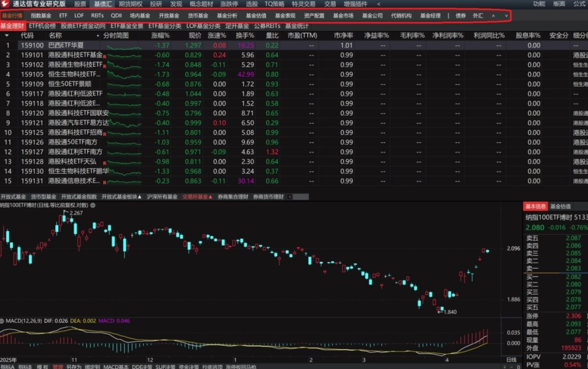Click the QDII fund category button
Viewport: 588px width, 369px height.
point(117,16)
